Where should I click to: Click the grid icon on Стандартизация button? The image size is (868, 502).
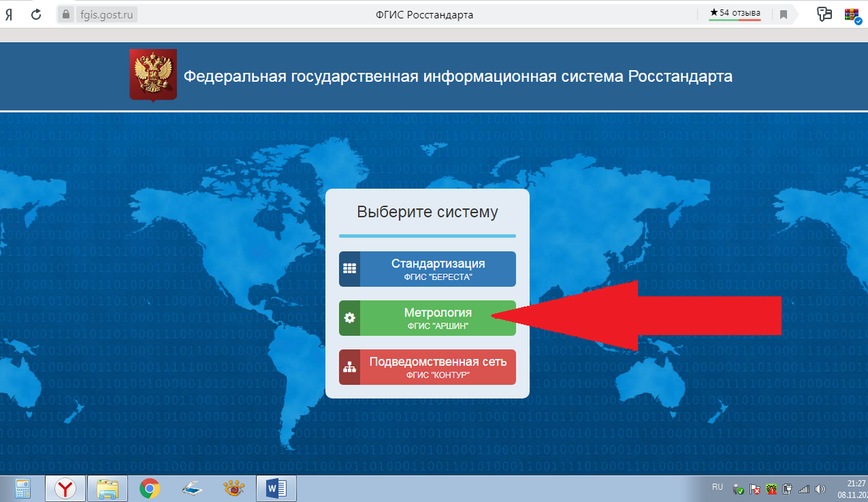click(350, 269)
